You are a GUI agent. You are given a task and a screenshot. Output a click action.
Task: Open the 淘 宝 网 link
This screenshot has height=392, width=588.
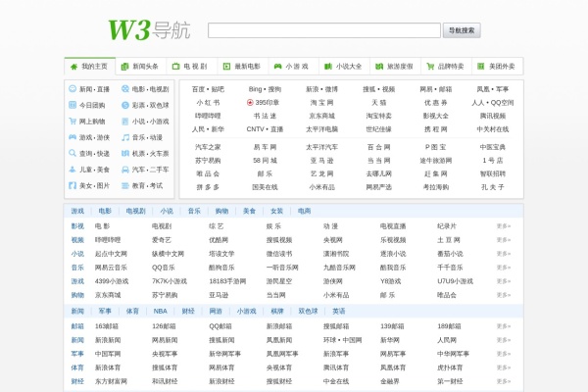click(321, 102)
